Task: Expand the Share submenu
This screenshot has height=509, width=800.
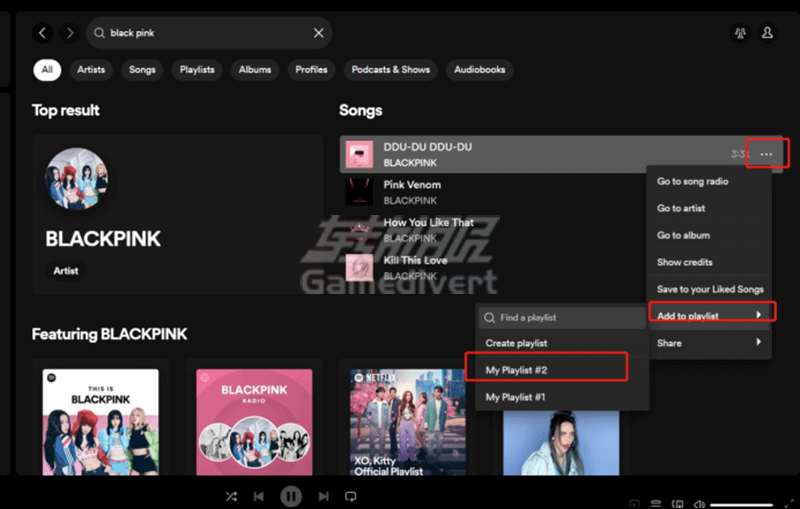Action: point(709,343)
